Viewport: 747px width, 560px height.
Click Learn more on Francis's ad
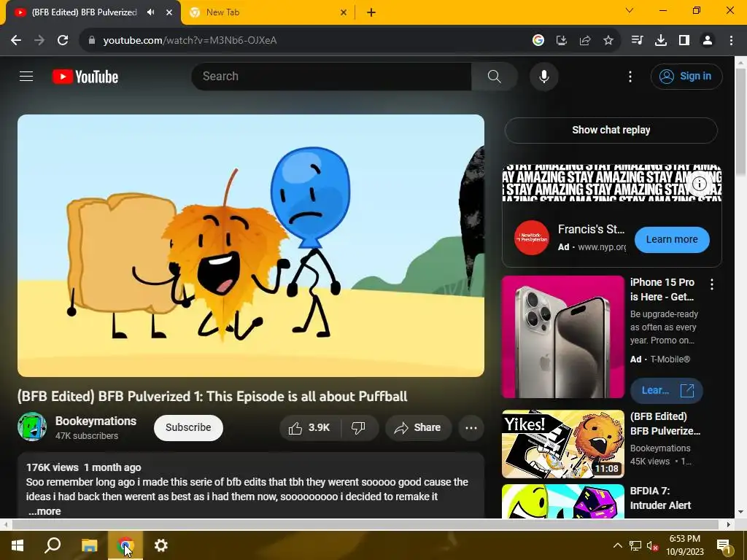click(x=672, y=239)
